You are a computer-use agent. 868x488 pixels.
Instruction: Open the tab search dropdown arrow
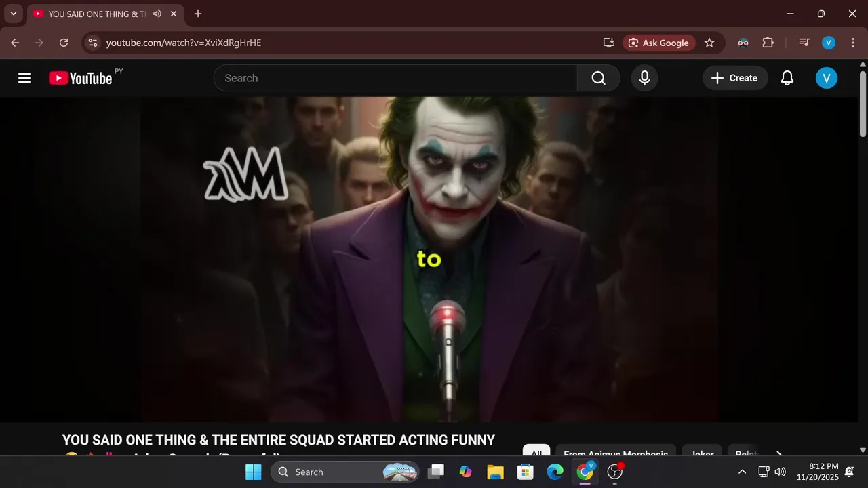coord(13,14)
